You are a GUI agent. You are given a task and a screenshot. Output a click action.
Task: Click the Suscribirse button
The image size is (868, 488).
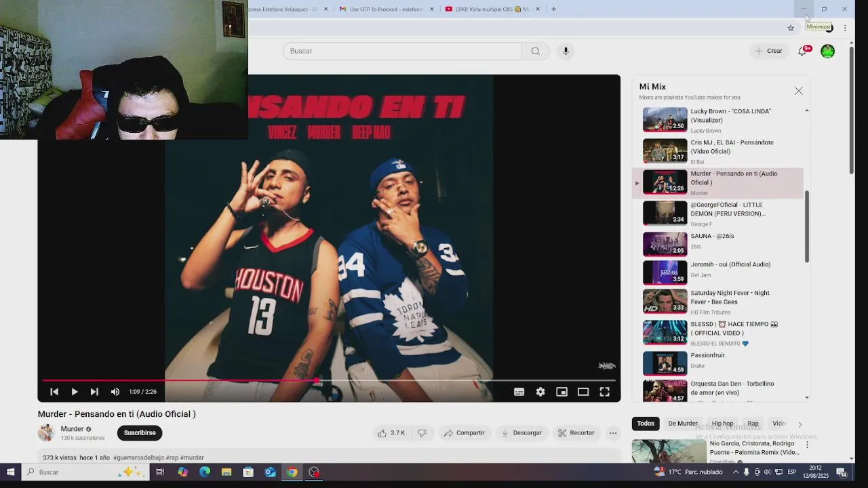click(x=140, y=432)
